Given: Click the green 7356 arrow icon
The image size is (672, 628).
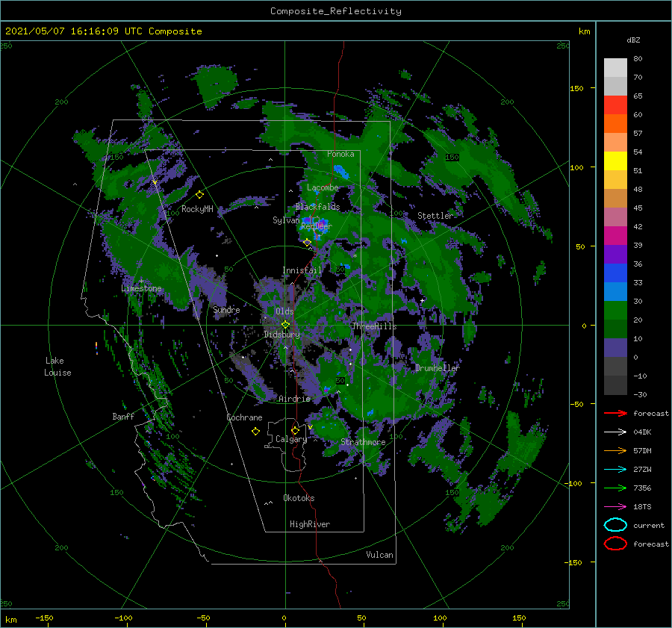Looking at the screenshot, I should 615,488.
